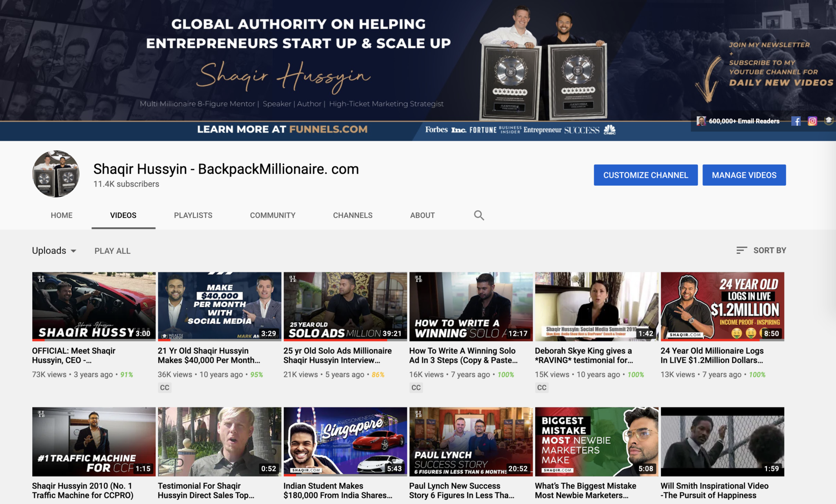View the ABOUT tab

422,215
